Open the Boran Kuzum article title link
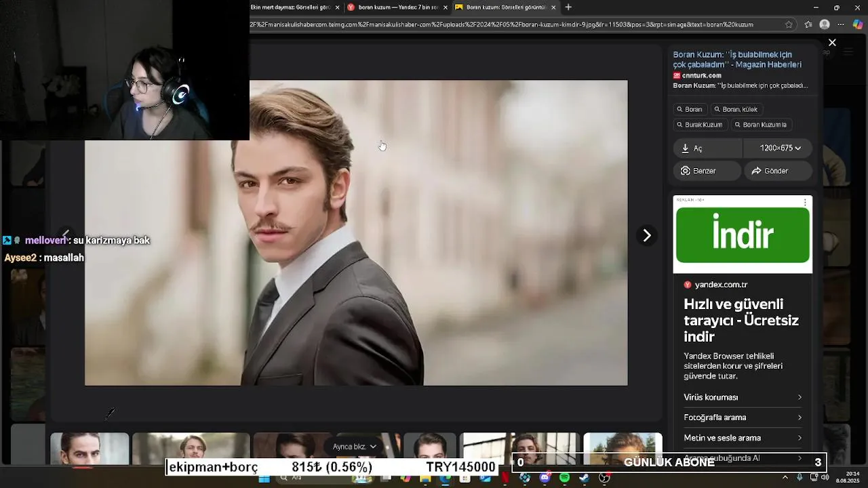Viewport: 868px width, 488px height. tap(738, 60)
